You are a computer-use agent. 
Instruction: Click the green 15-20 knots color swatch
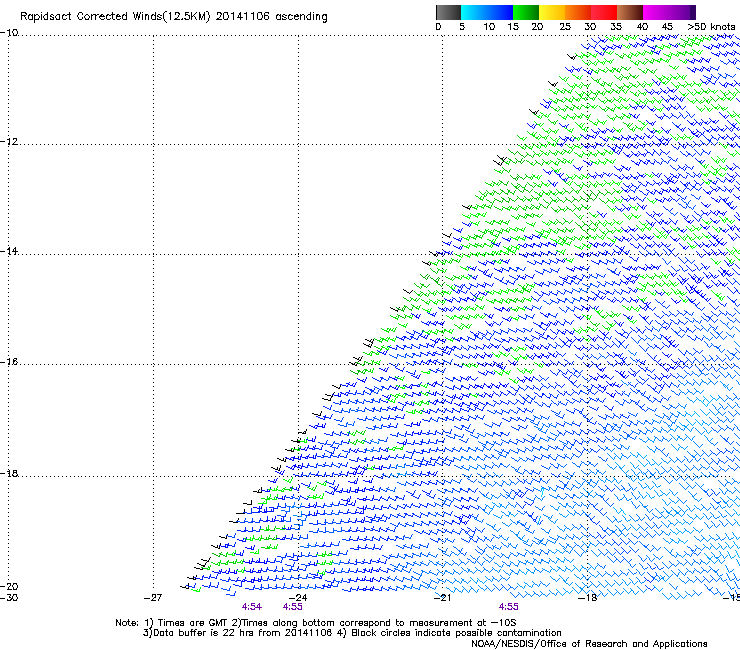click(x=526, y=12)
